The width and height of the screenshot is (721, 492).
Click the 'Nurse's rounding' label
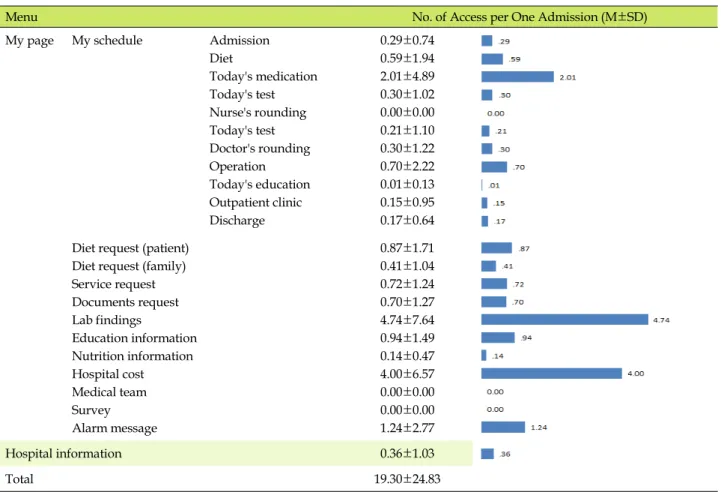258,113
